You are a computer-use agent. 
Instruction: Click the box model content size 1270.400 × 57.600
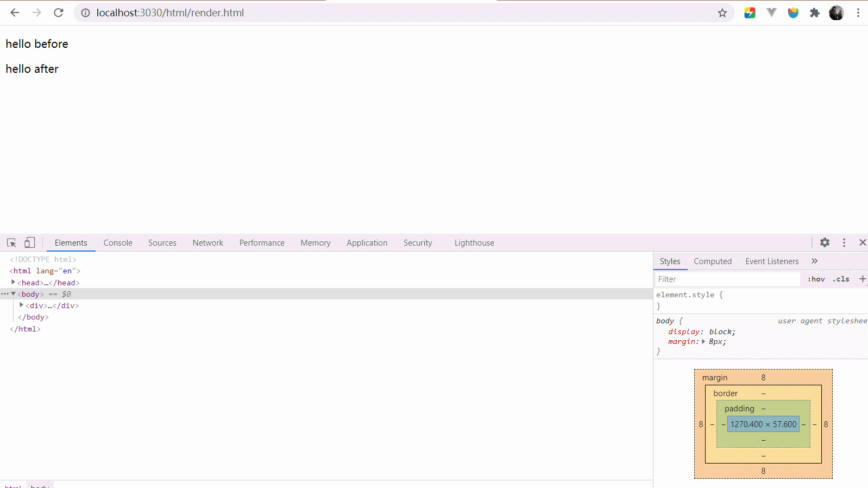(x=763, y=424)
